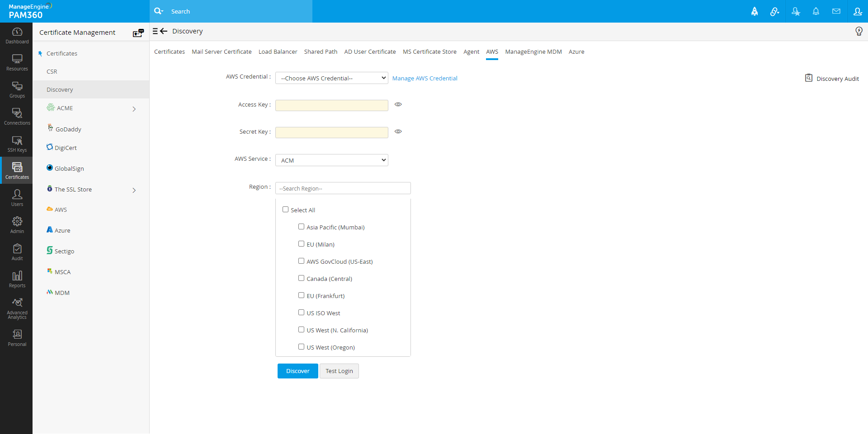The height and width of the screenshot is (434, 868).
Task: Open the Azure discovery tab
Action: coord(576,52)
